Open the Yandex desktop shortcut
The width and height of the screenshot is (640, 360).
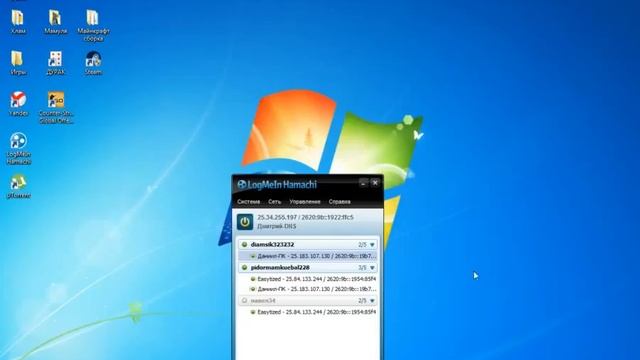click(18, 104)
